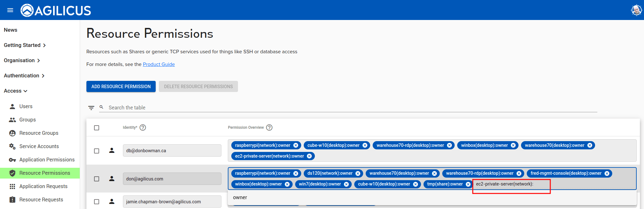644x209 pixels.
Task: Click the user profile avatar
Action: (x=636, y=10)
